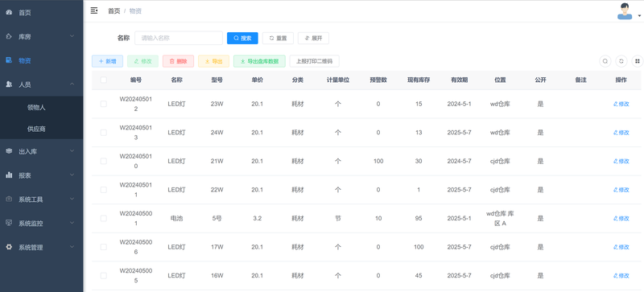
Task: Click the gear icon beside 系统管理
Action: pos(9,247)
